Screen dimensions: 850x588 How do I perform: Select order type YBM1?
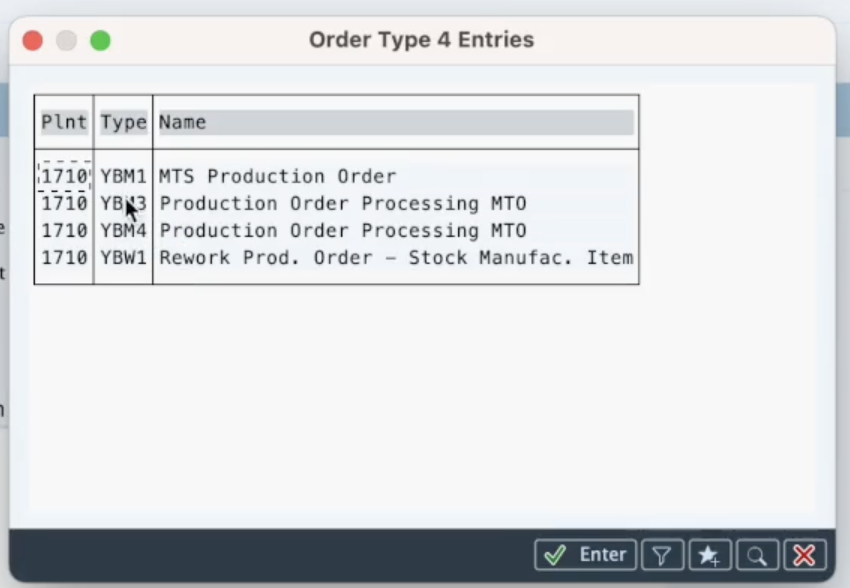point(123,177)
